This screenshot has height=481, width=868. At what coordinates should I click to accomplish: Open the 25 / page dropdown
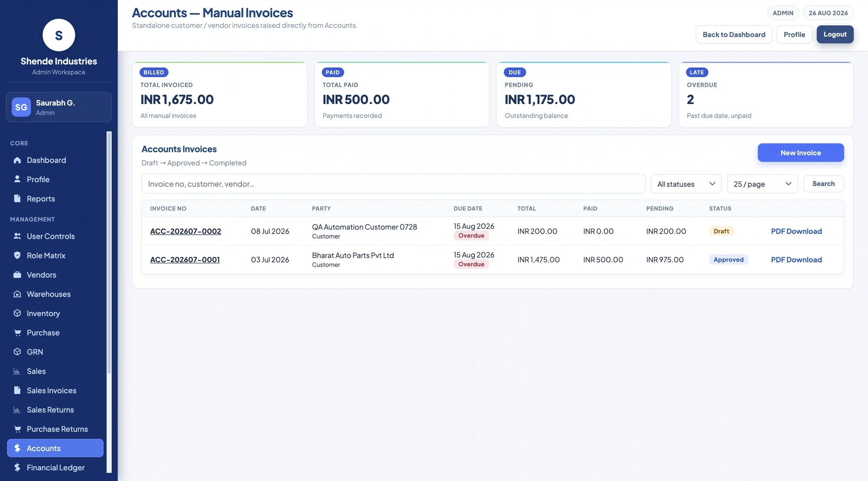pyautogui.click(x=763, y=184)
